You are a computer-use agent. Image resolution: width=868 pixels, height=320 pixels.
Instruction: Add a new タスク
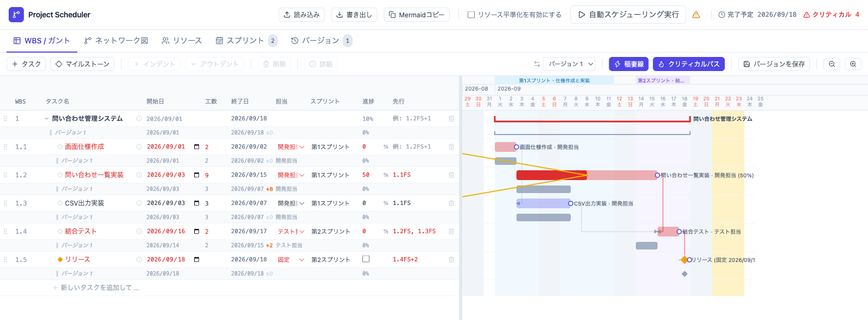(x=27, y=64)
